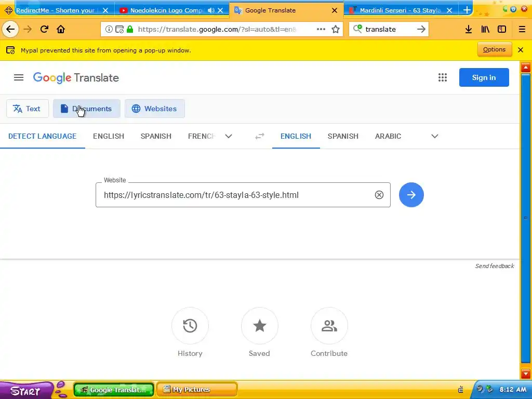532x399 pixels.
Task: Click the page scrollbar up arrow
Action: pos(526,68)
